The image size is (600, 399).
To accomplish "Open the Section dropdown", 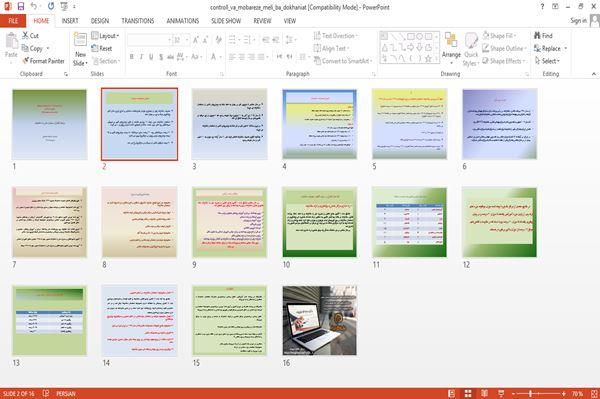I will [x=106, y=61].
